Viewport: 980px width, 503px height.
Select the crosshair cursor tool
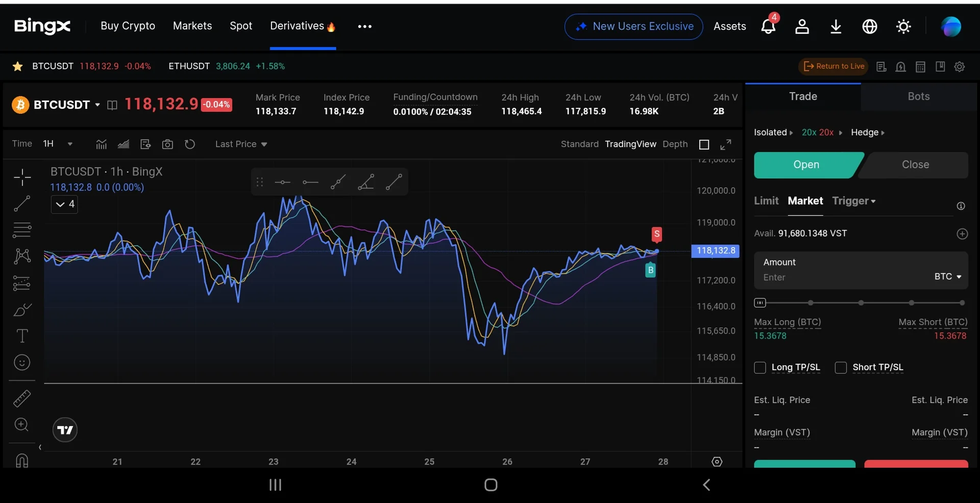[22, 177]
